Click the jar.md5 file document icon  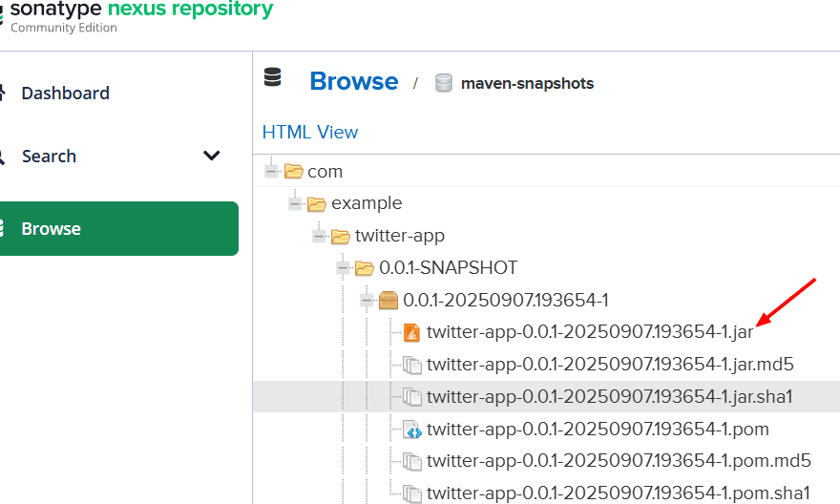coord(412,366)
